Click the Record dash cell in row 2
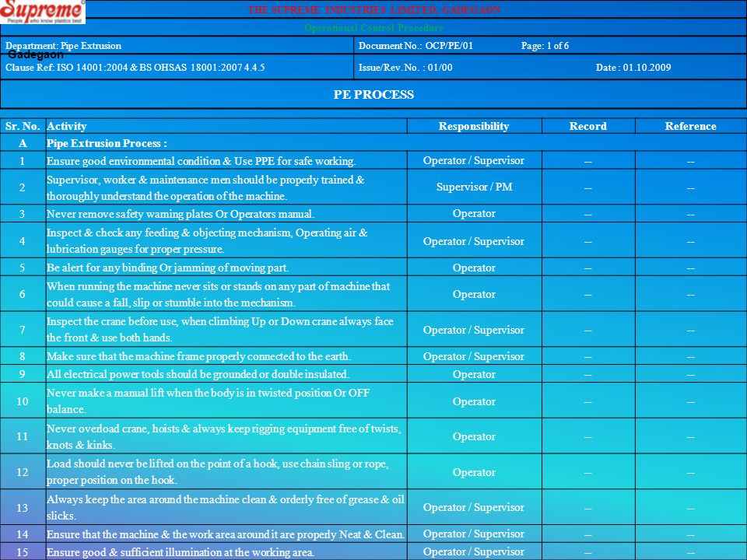Screen dimensions: 747x560 click(x=588, y=187)
